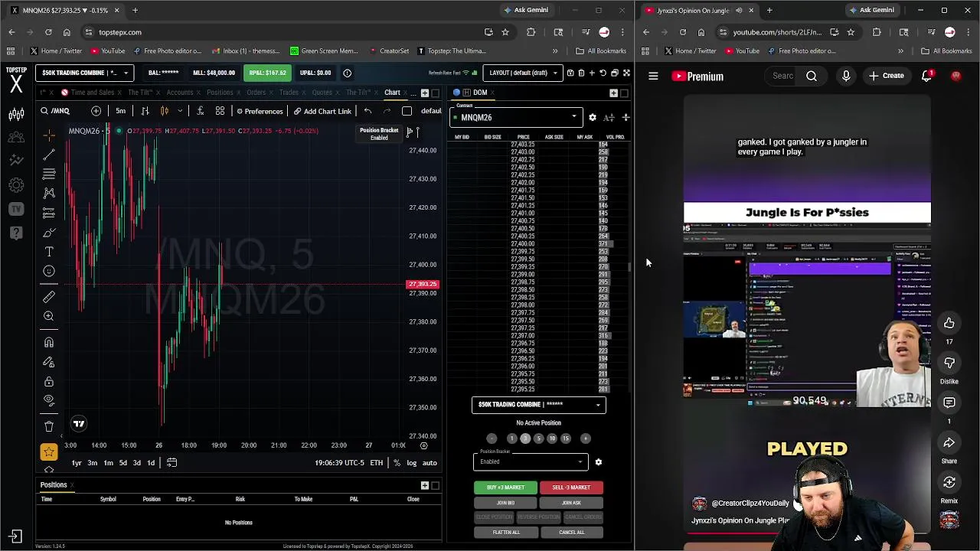Click FLATTEN ALL button
Image resolution: width=980 pixels, height=551 pixels.
505,533
